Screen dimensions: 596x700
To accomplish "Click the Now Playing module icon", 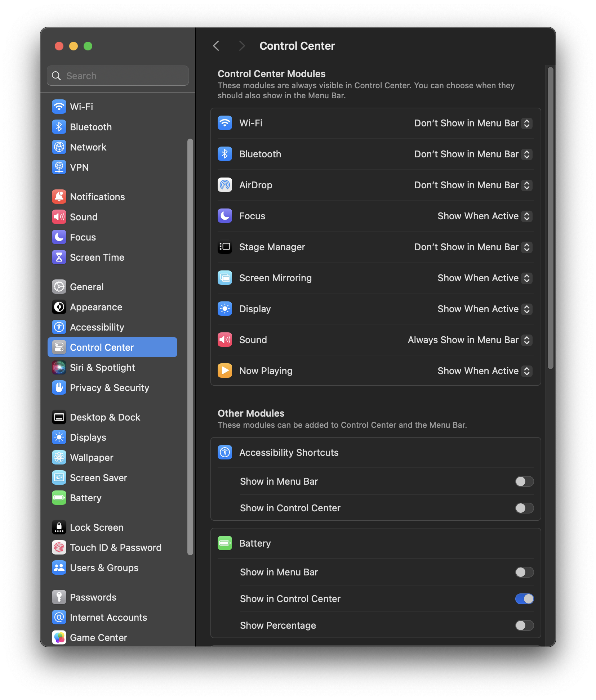I will (225, 371).
